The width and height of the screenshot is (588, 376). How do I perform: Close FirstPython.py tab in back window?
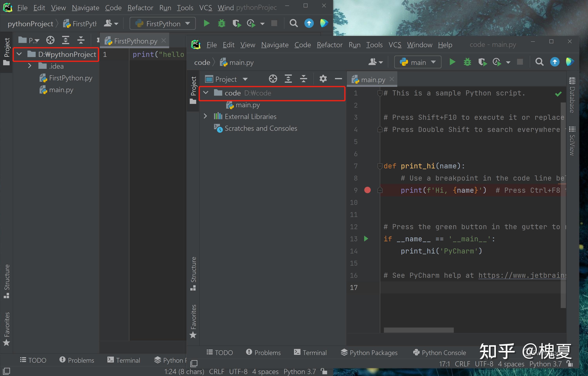click(x=164, y=40)
